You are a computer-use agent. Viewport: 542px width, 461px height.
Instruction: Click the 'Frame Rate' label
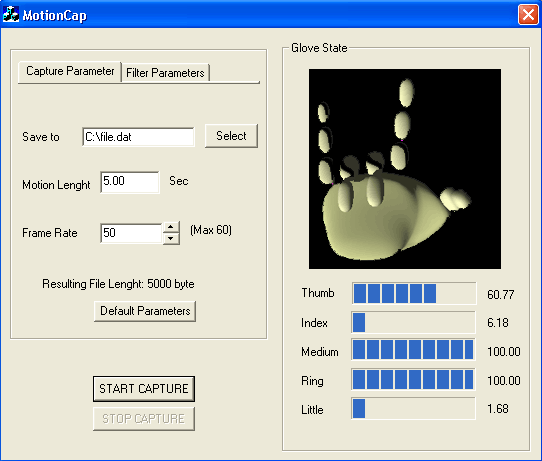[x=50, y=233]
